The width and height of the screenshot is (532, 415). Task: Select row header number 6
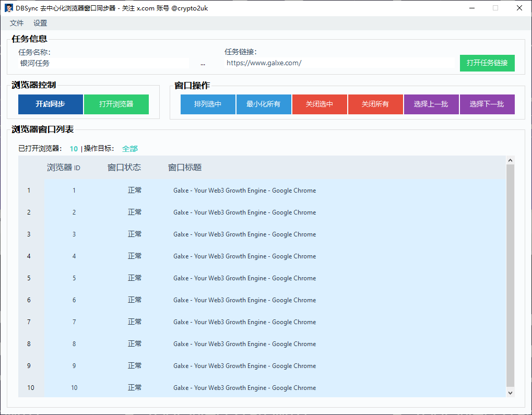pos(29,300)
